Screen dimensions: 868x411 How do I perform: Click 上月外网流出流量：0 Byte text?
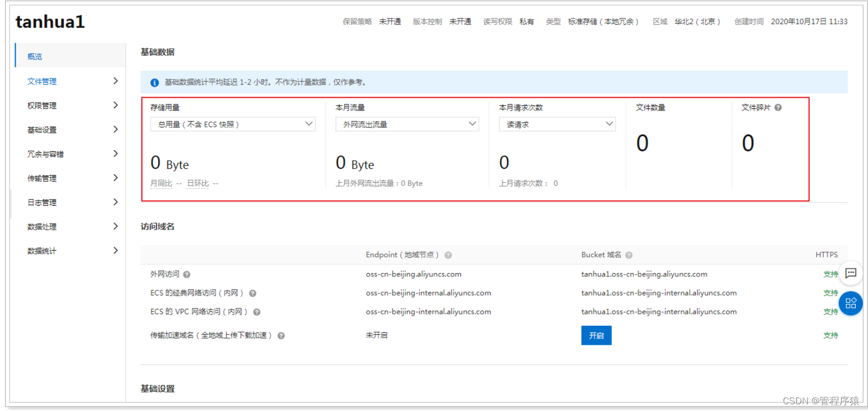pos(379,183)
